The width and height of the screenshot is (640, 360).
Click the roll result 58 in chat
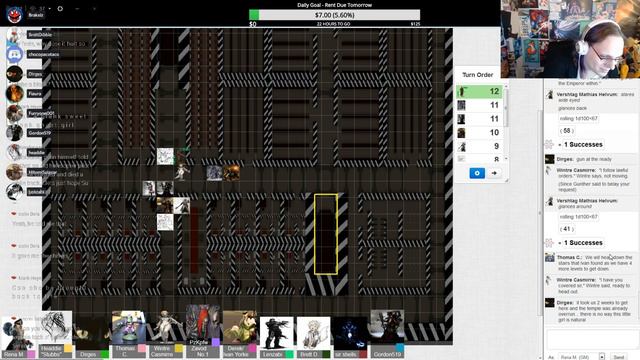567,131
